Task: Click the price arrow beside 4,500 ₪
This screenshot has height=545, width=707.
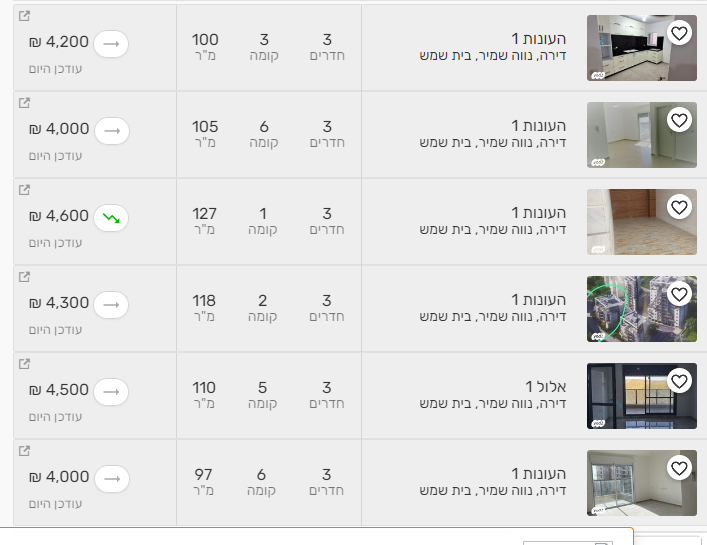Action: [111, 390]
